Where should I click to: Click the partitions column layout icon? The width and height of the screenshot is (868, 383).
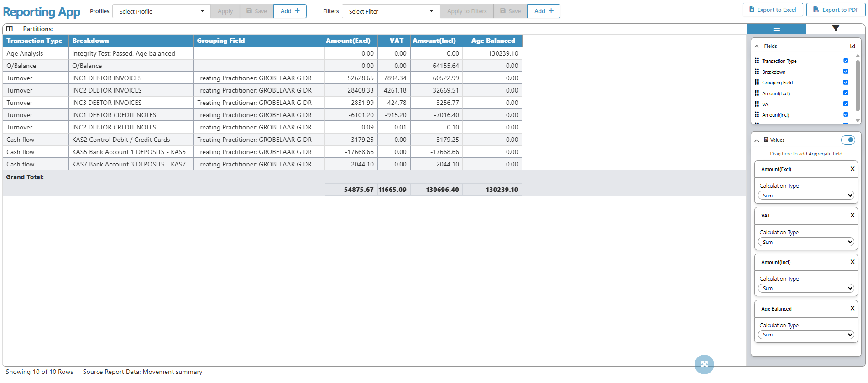click(10, 29)
